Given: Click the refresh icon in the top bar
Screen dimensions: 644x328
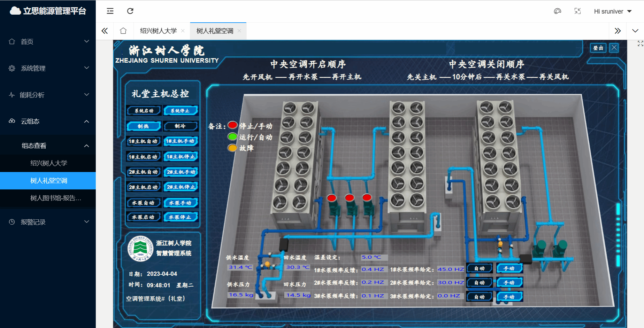Looking at the screenshot, I should [x=130, y=11].
